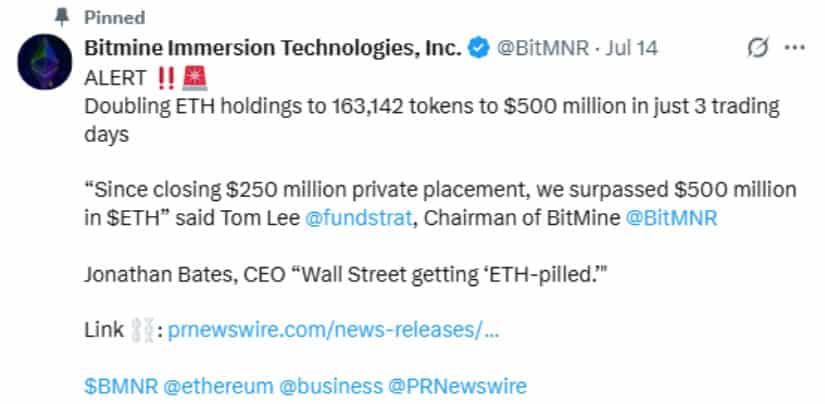The image size is (825, 404).
Task: Click the Jonathan Bates quote line
Action: (x=347, y=275)
